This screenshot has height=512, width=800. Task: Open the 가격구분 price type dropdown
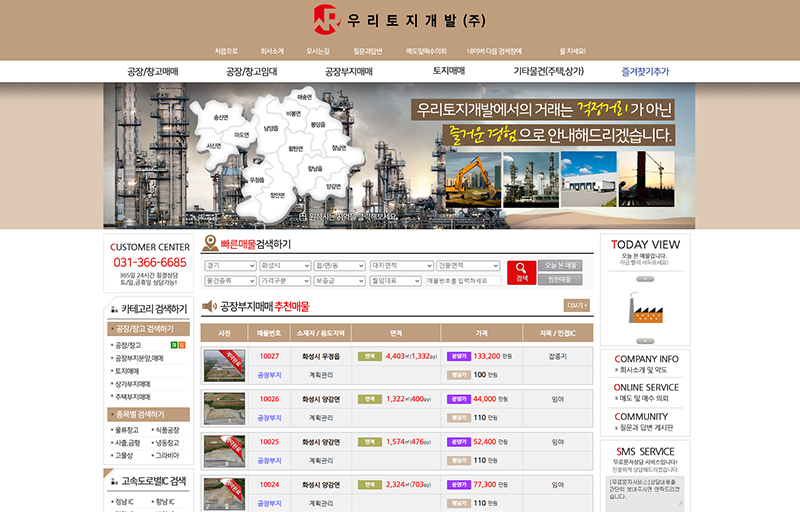tap(285, 281)
